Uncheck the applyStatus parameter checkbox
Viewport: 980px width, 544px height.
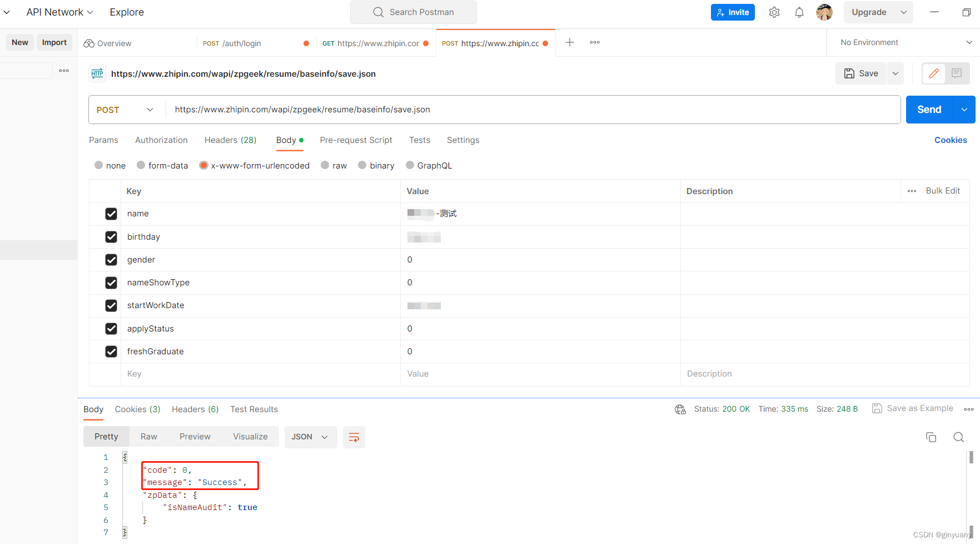pyautogui.click(x=111, y=329)
